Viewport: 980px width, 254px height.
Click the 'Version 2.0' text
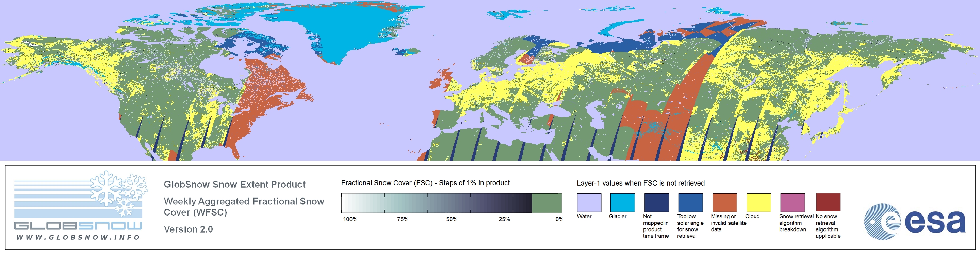[x=188, y=229]
